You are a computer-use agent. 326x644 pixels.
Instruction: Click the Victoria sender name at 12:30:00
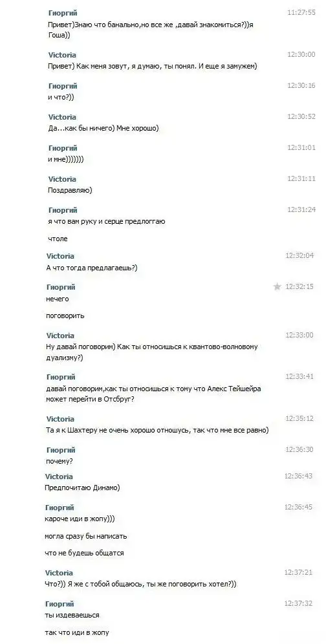click(x=62, y=55)
